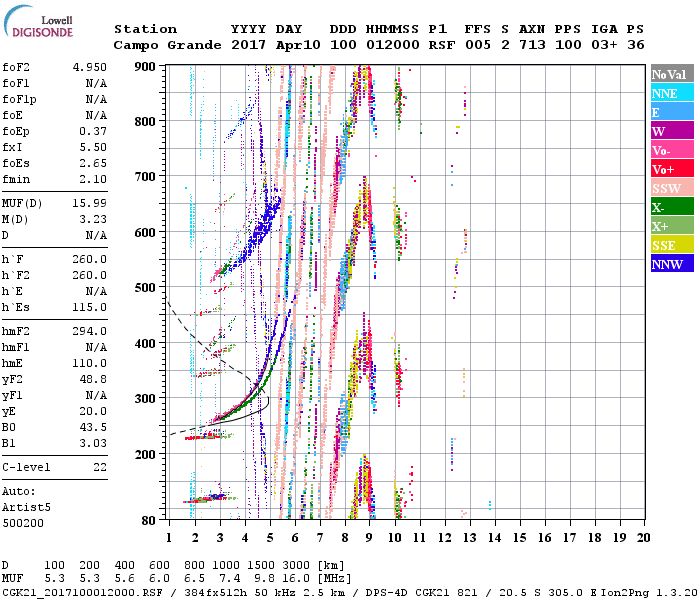Select the C-level value 22
700x600 pixels.
tap(98, 467)
